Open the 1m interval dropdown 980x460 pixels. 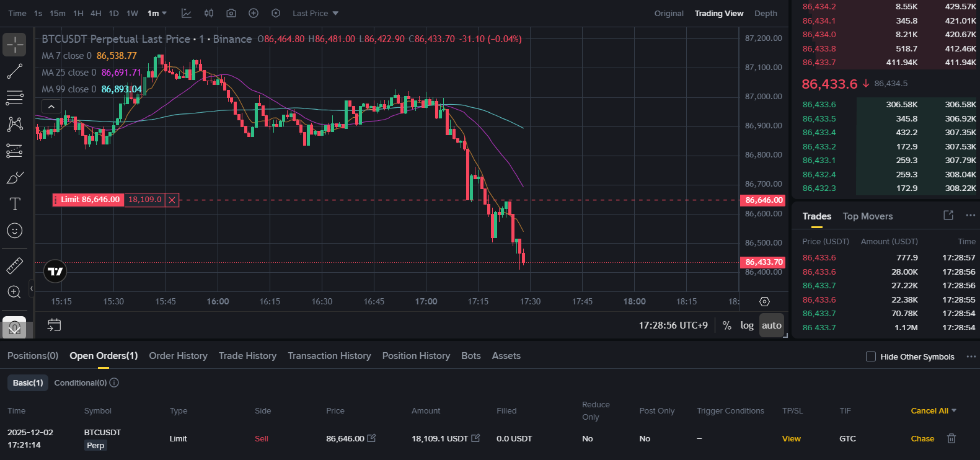click(157, 13)
